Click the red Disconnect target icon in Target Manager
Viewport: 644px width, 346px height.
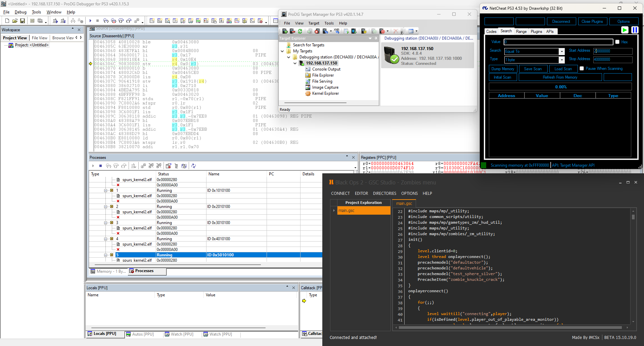click(x=317, y=31)
